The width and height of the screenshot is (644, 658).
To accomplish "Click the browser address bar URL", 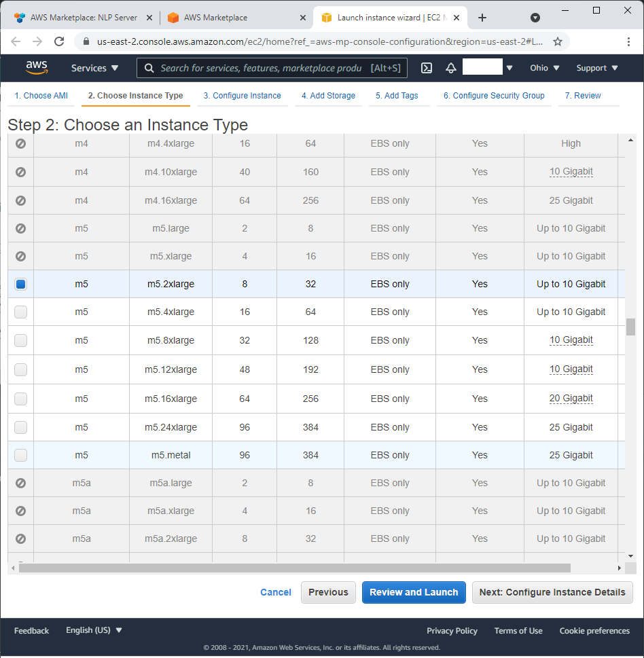I will [320, 41].
